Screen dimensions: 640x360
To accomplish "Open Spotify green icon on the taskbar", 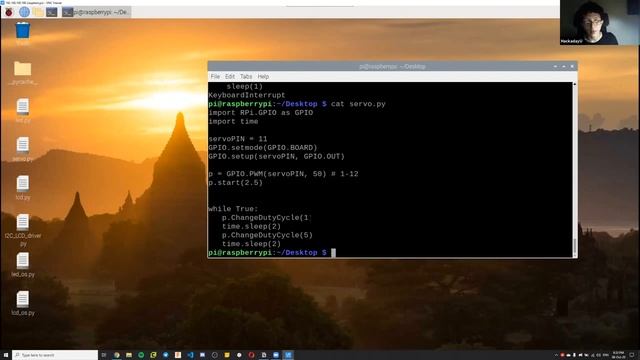I will [x=141, y=355].
